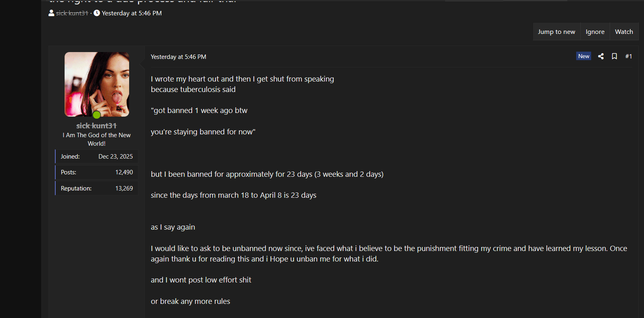Click the line 'or break any more rules'

point(190,301)
